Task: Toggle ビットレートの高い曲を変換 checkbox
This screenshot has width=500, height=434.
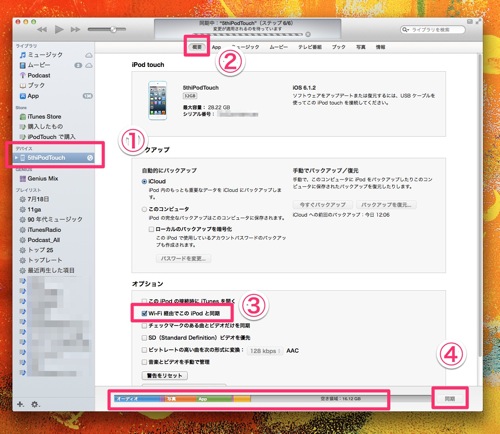Action: (144, 350)
